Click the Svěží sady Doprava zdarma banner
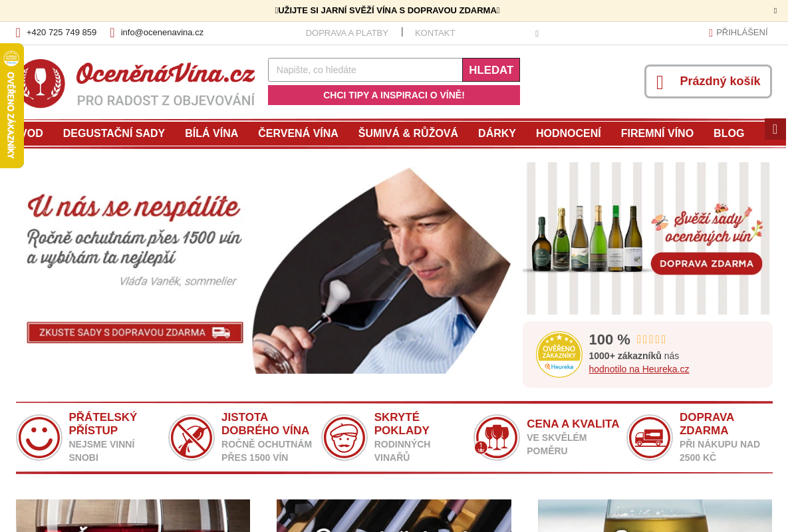Viewport: 798px width, 532px height. click(648, 238)
